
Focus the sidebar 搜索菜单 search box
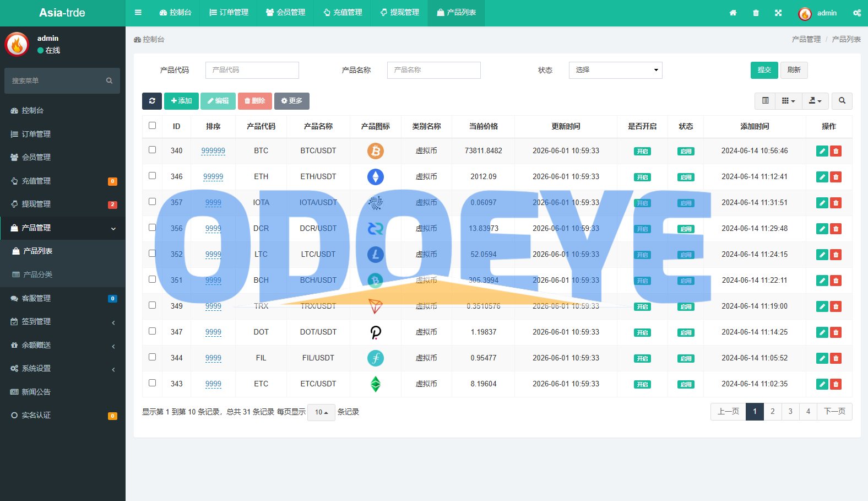55,80
